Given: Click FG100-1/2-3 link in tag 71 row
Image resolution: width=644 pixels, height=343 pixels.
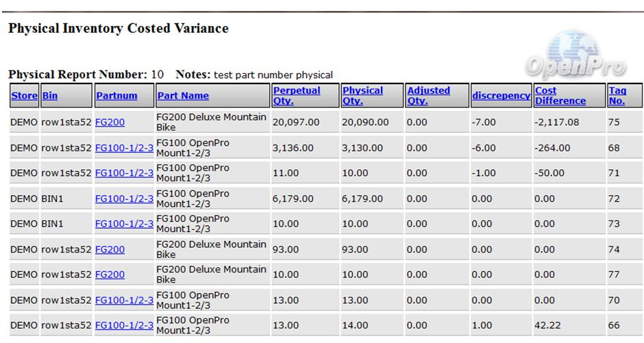Looking at the screenshot, I should (124, 173).
